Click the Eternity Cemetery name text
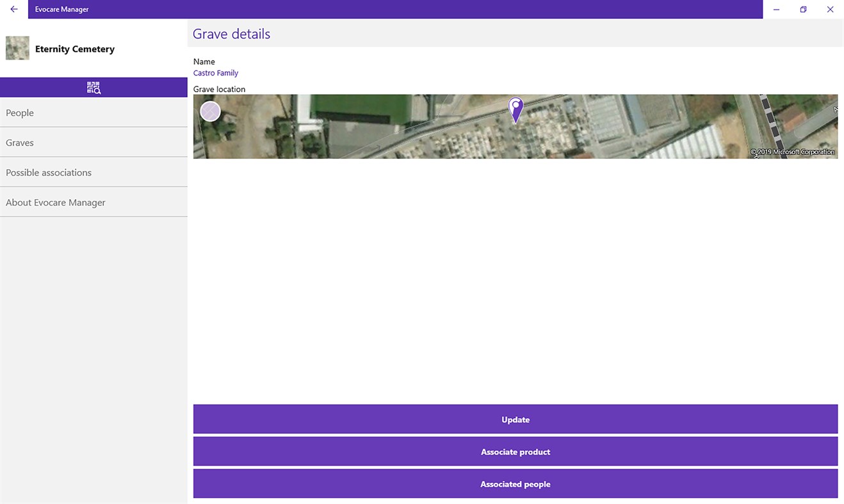The width and height of the screenshot is (844, 504). 74,49
